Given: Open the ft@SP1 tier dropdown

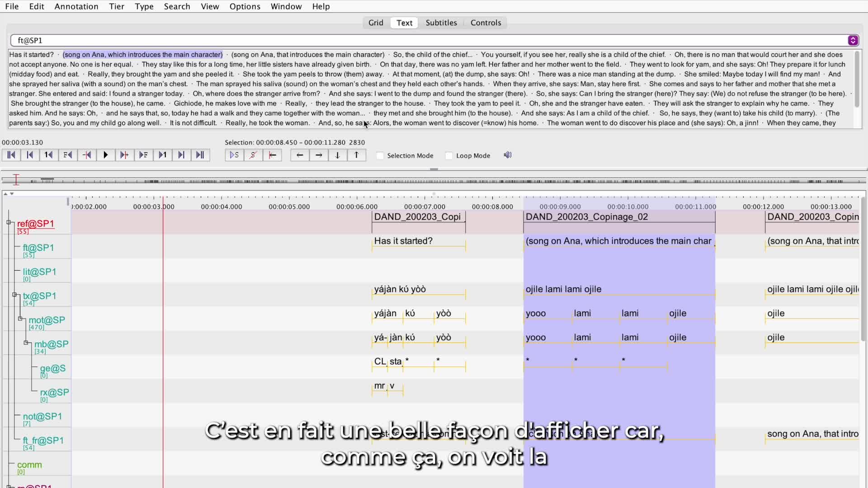Looking at the screenshot, I should coord(853,40).
